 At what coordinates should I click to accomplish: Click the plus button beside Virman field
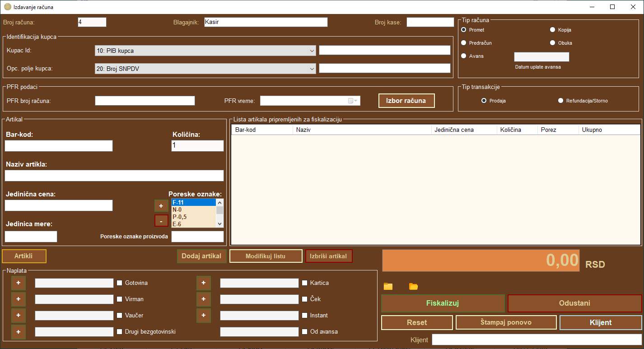pos(19,299)
